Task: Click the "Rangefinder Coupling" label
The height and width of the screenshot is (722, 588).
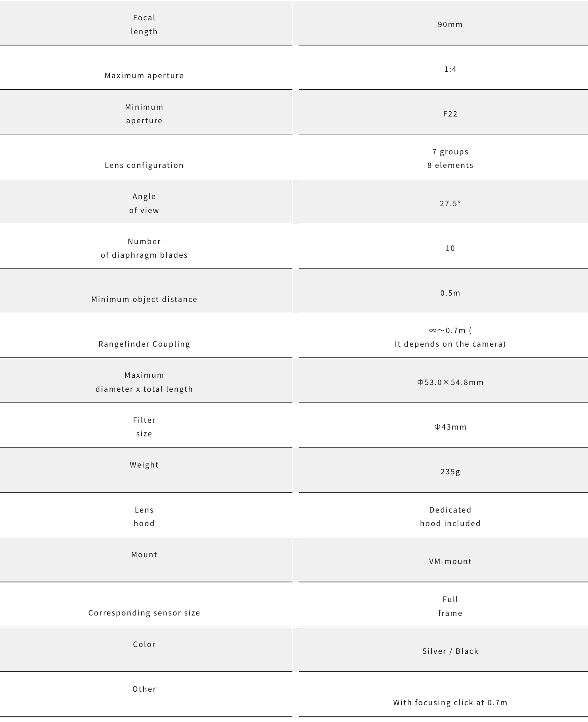Action: (144, 344)
